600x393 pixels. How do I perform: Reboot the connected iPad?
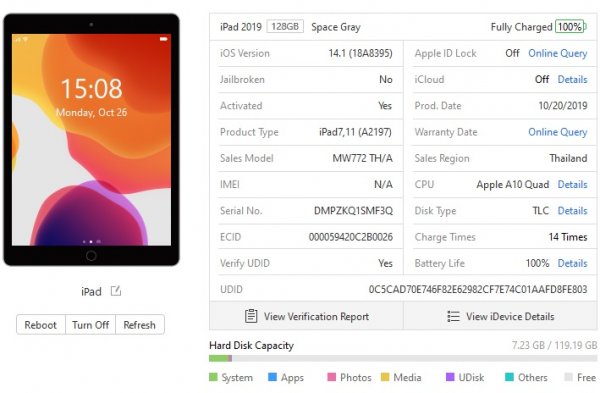pos(41,325)
